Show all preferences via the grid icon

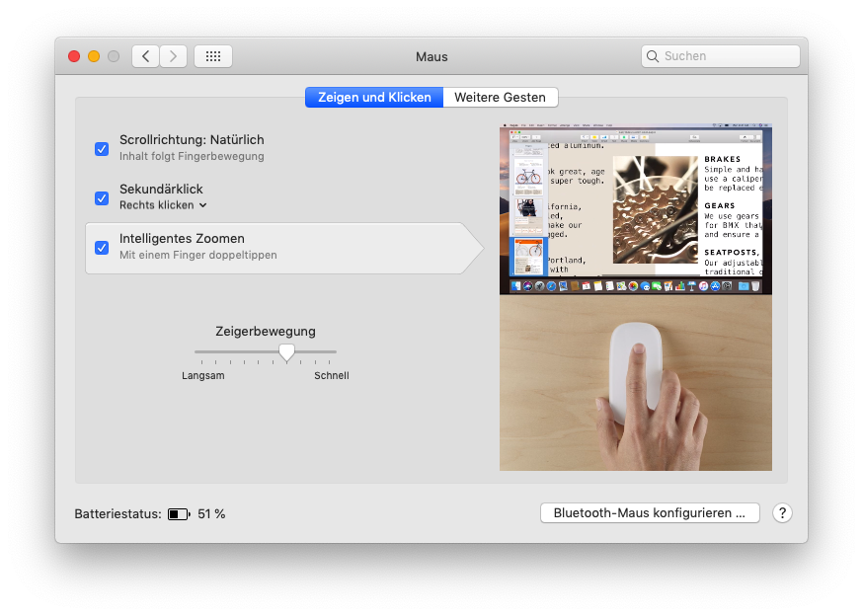(213, 56)
